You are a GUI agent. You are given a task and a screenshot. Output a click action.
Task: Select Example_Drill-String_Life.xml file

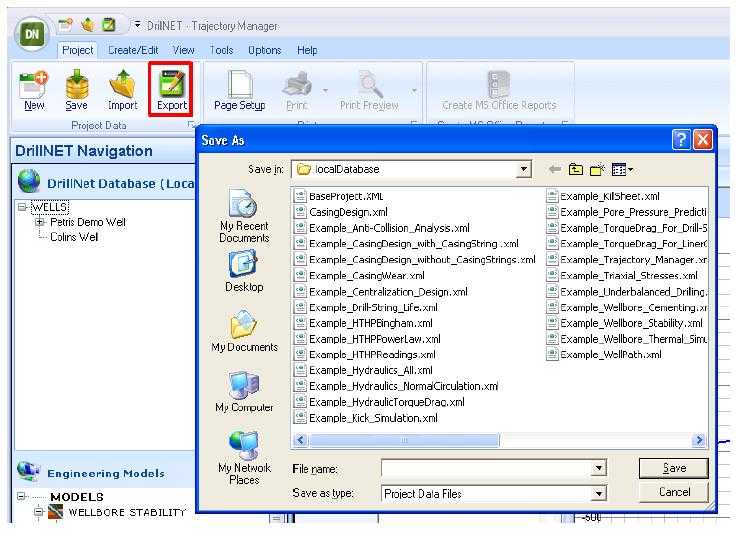point(366,308)
